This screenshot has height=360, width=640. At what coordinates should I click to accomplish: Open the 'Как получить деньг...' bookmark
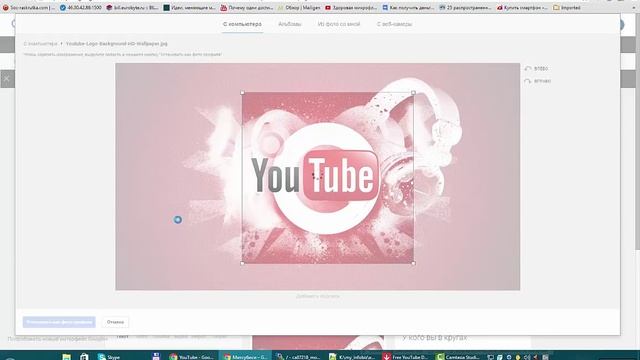pyautogui.click(x=408, y=7)
